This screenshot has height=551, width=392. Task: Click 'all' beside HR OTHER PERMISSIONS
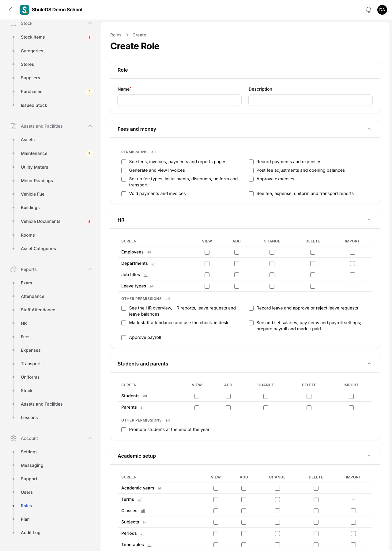[x=168, y=299]
